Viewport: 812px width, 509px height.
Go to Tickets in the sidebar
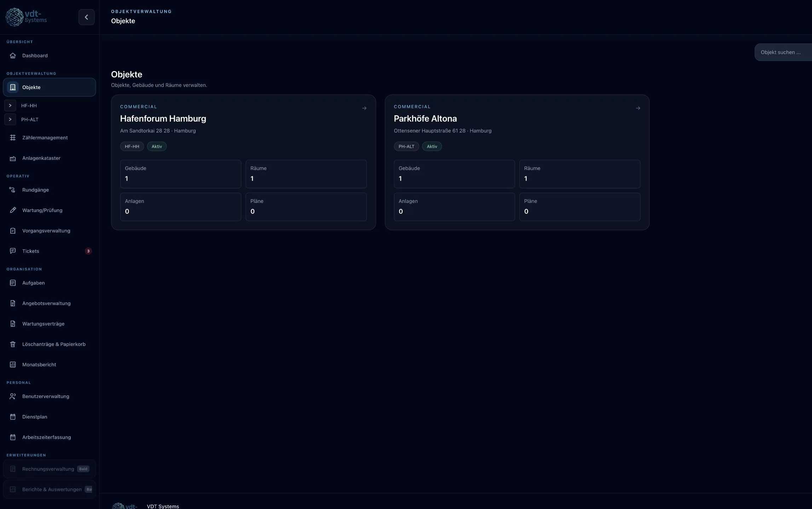click(49, 251)
